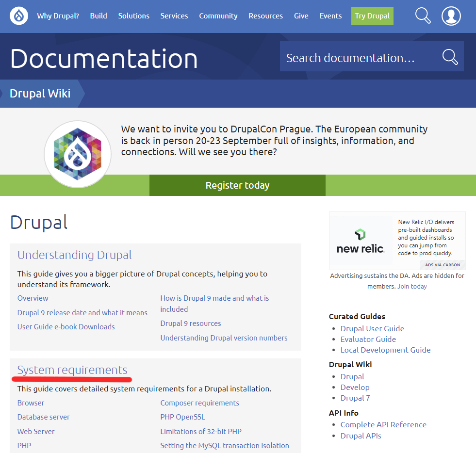Open the Drupal User Guide link
The image size is (476, 453).
pos(372,328)
